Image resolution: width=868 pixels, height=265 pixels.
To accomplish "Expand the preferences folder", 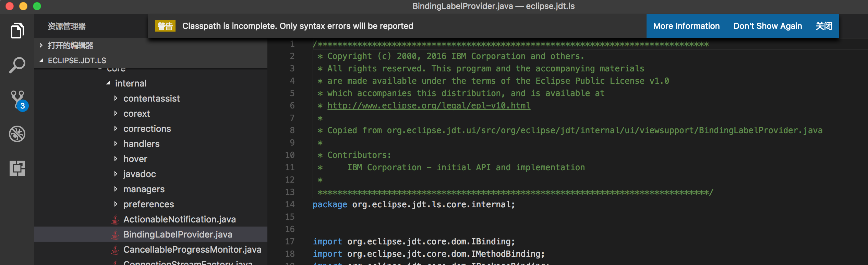I will coord(116,204).
